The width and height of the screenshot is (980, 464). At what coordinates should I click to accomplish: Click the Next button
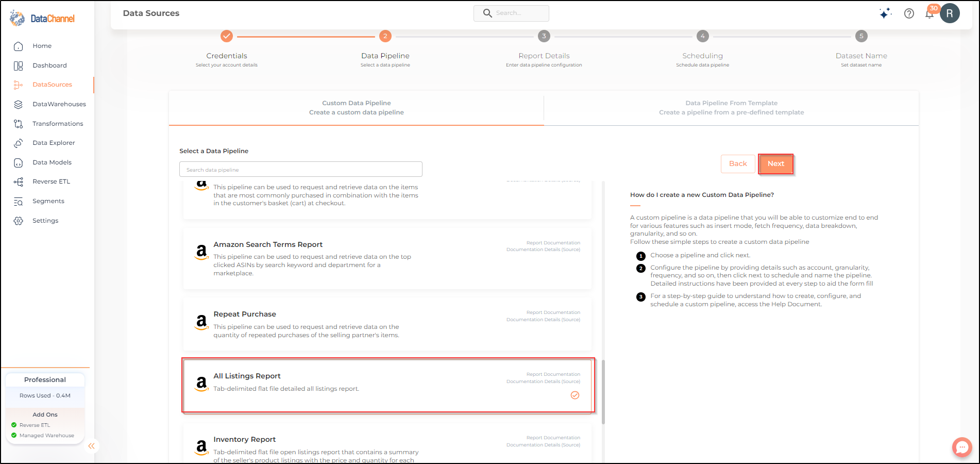click(x=776, y=164)
